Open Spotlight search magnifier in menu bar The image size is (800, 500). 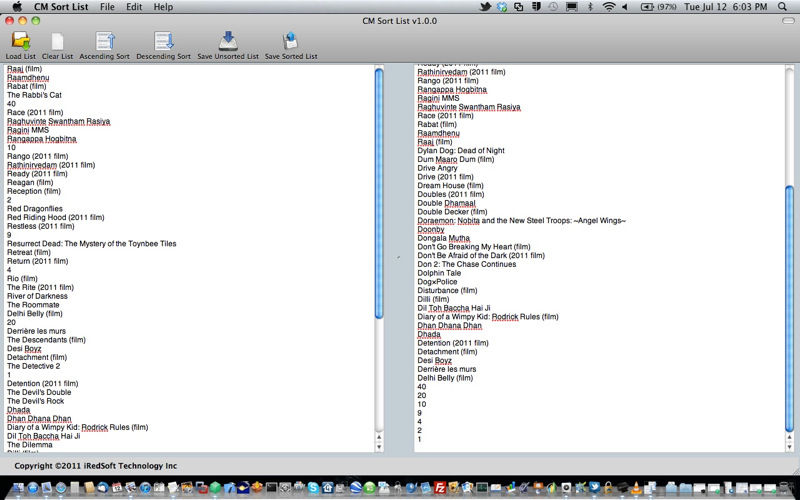point(782,7)
